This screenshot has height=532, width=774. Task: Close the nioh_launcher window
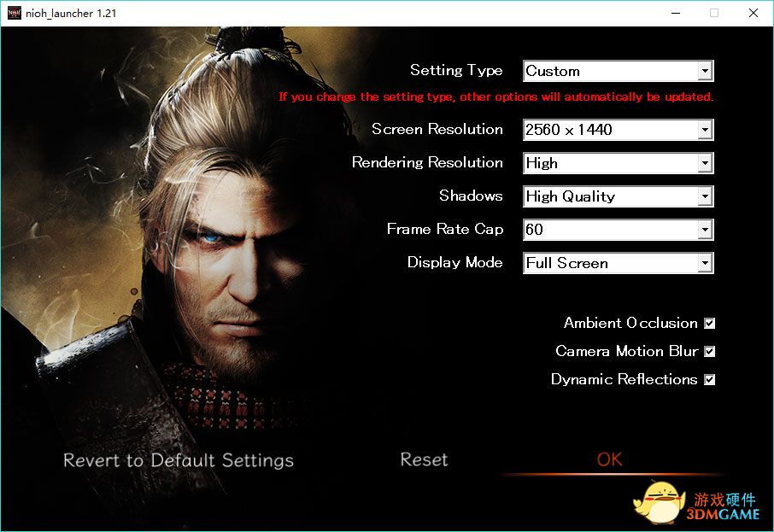coord(753,13)
